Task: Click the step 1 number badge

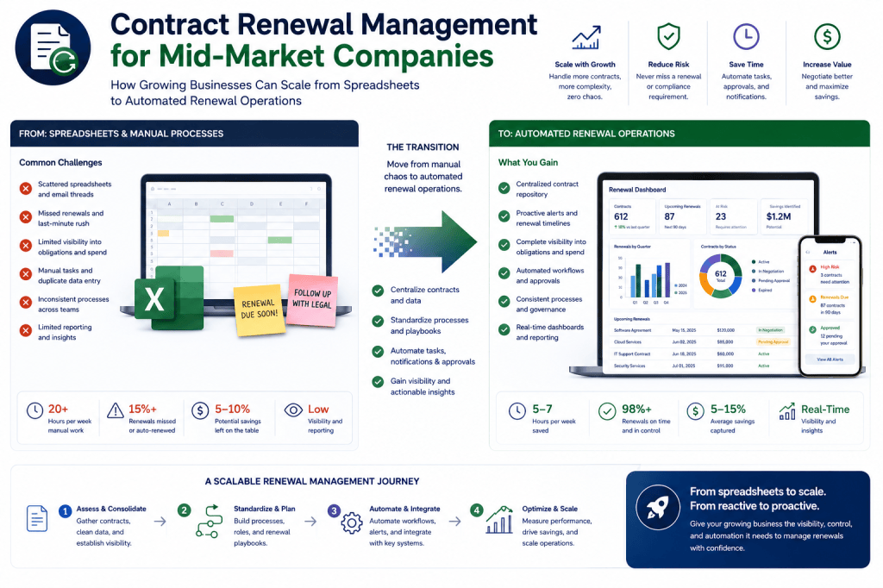Action: [x=66, y=511]
